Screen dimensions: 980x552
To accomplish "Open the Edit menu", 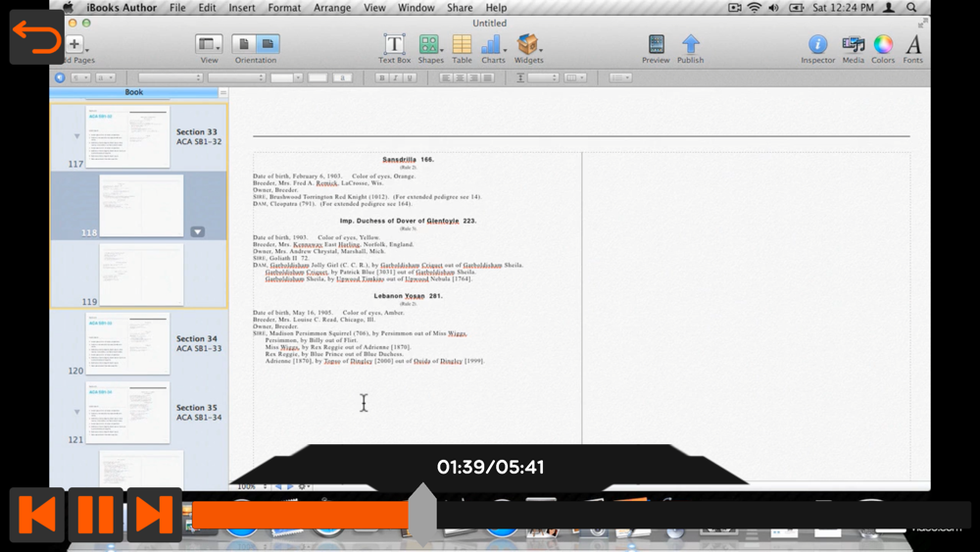I will [x=207, y=8].
